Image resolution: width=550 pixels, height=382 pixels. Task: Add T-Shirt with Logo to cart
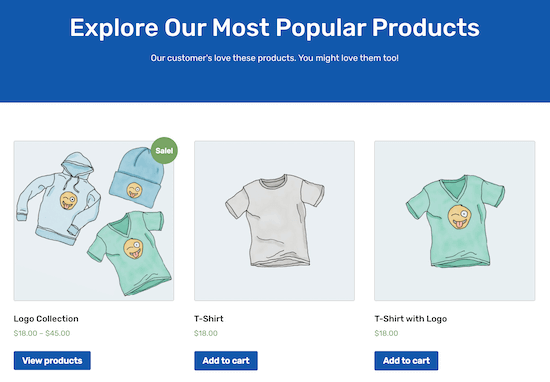(x=406, y=361)
